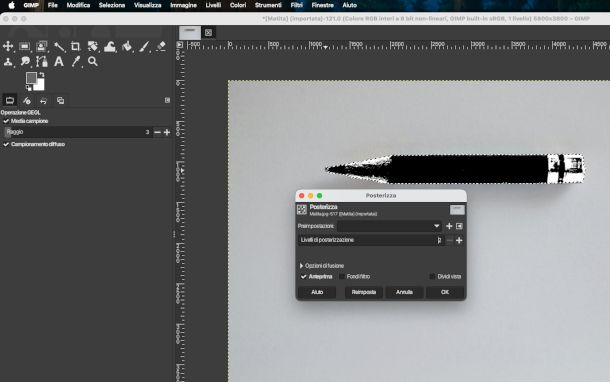
Task: Click Livelli di posterizzazione slider
Action: tap(370, 240)
